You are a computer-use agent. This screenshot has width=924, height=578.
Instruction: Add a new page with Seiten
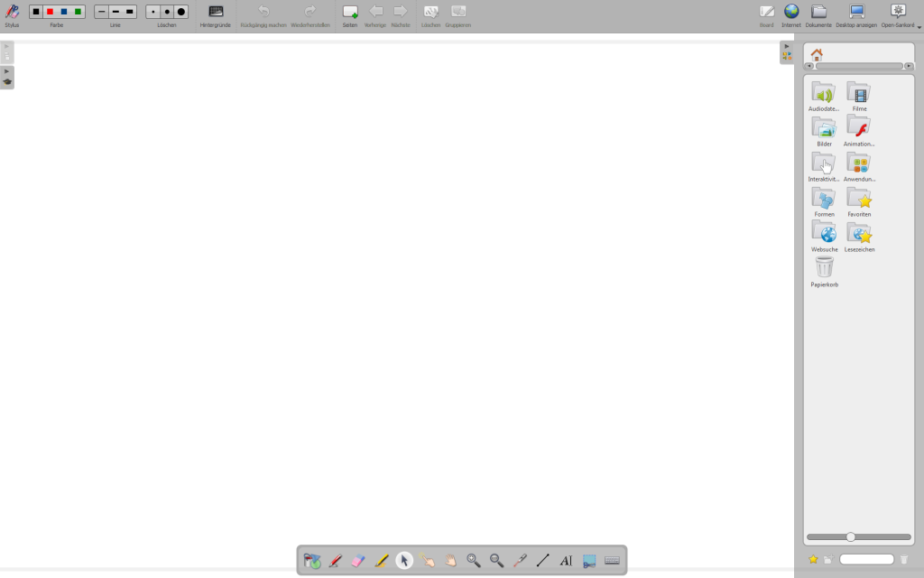pyautogui.click(x=350, y=14)
